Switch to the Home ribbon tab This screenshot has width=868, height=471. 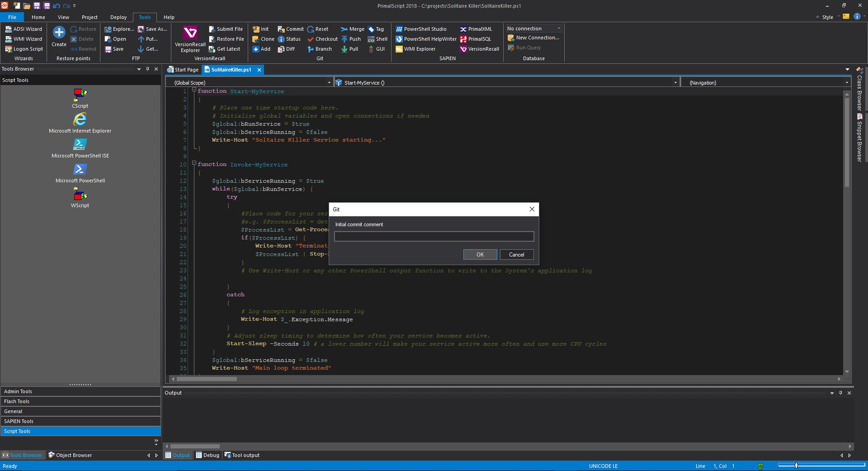(38, 17)
